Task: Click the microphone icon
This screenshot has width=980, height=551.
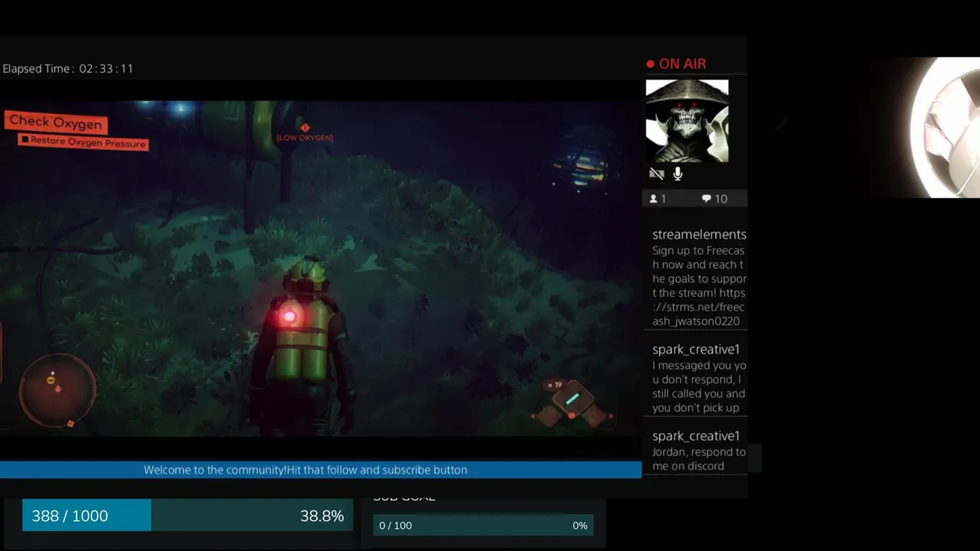Action: pyautogui.click(x=678, y=174)
